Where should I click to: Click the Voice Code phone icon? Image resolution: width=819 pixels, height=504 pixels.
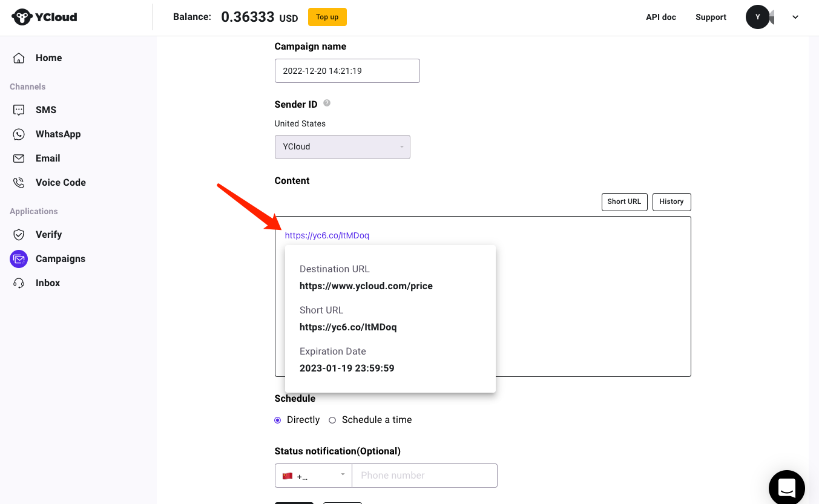click(x=19, y=183)
